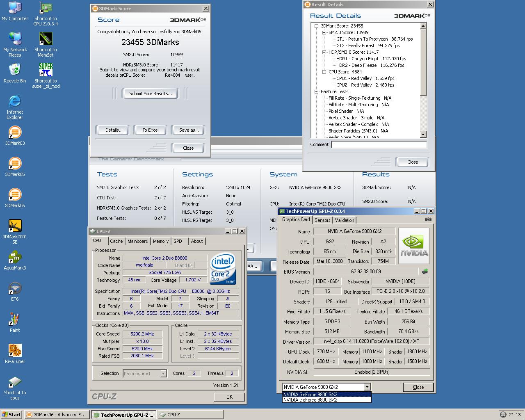Launch the 3DMark2001 SE desktop icon
The image size is (525, 420).
pyautogui.click(x=15, y=232)
